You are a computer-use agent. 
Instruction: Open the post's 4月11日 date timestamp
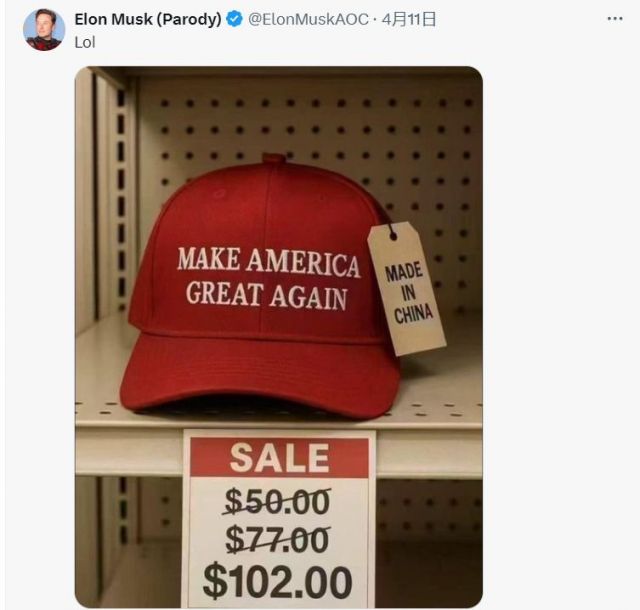(x=409, y=19)
